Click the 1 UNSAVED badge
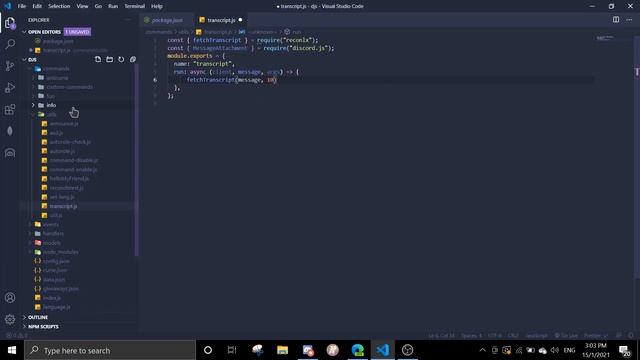The height and width of the screenshot is (360, 640). coord(77,32)
